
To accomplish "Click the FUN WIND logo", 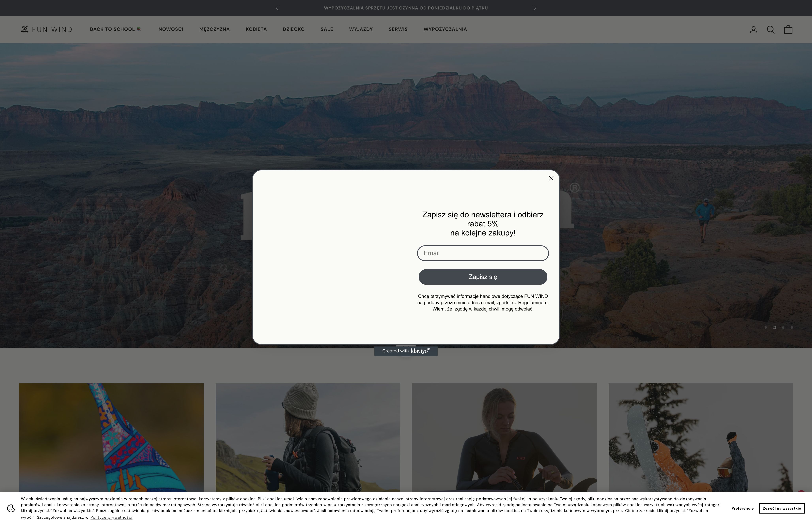I will click(x=47, y=29).
